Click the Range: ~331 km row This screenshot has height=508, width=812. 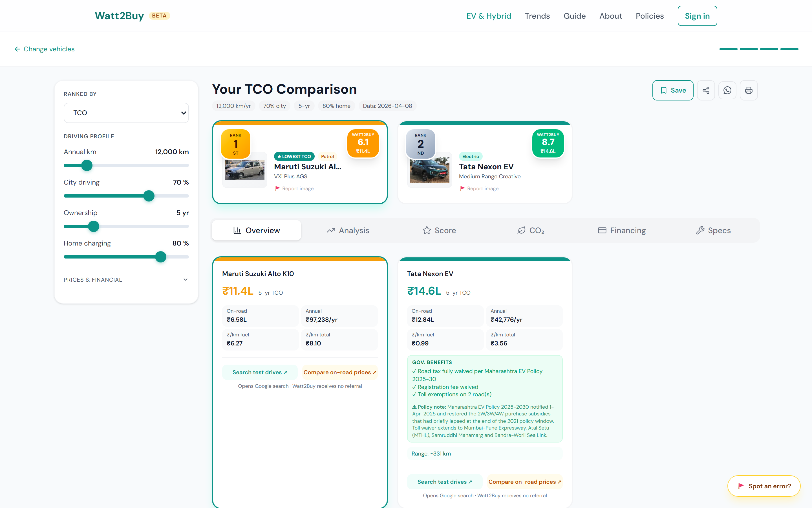484,454
